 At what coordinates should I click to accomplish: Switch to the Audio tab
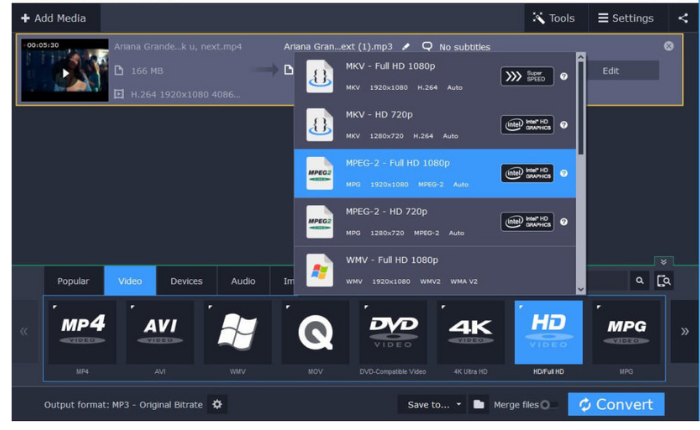click(x=243, y=281)
